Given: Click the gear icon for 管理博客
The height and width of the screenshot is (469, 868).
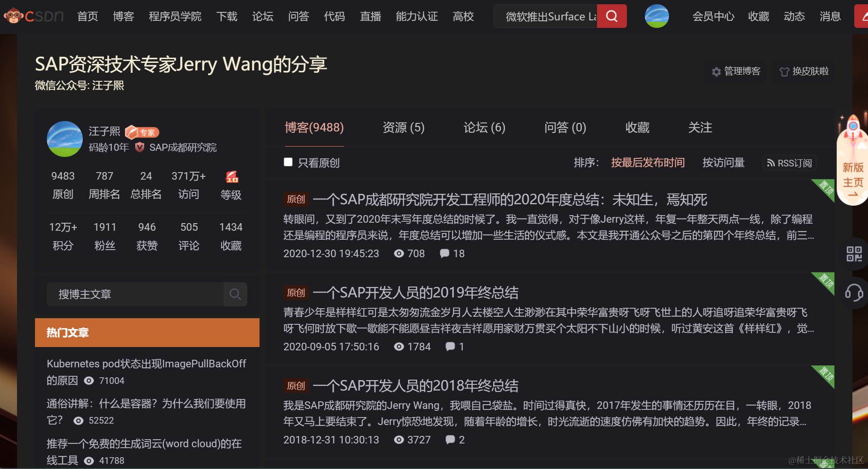Looking at the screenshot, I should 716,71.
